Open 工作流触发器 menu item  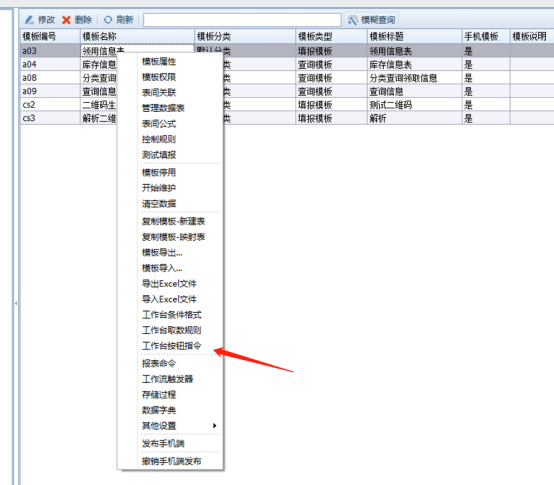tap(167, 379)
